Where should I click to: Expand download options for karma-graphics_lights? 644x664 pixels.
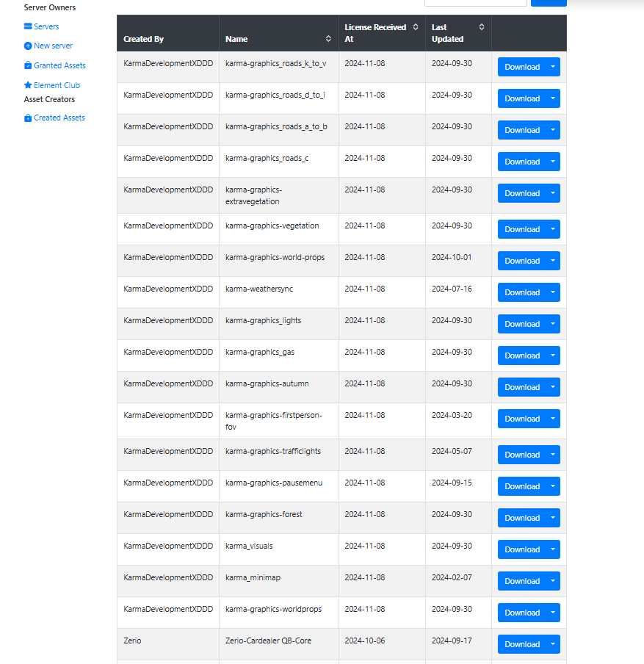coord(553,324)
